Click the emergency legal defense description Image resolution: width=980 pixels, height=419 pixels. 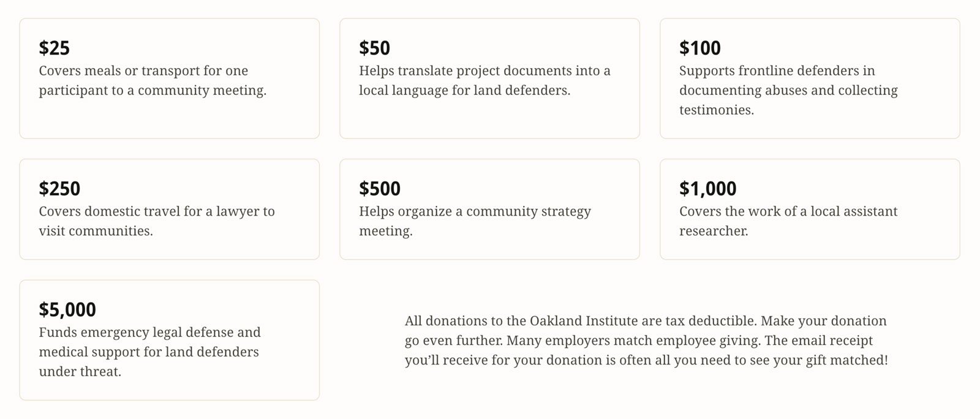149,352
